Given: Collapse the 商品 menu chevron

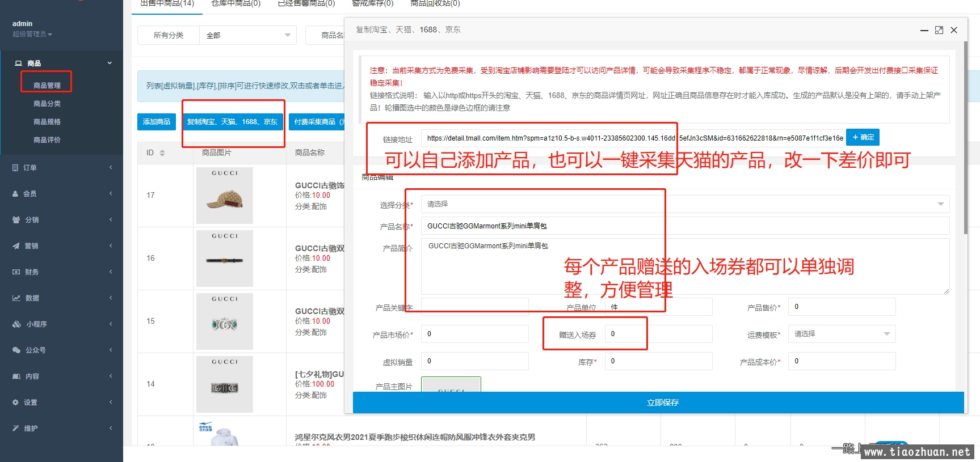Looking at the screenshot, I should [x=110, y=63].
